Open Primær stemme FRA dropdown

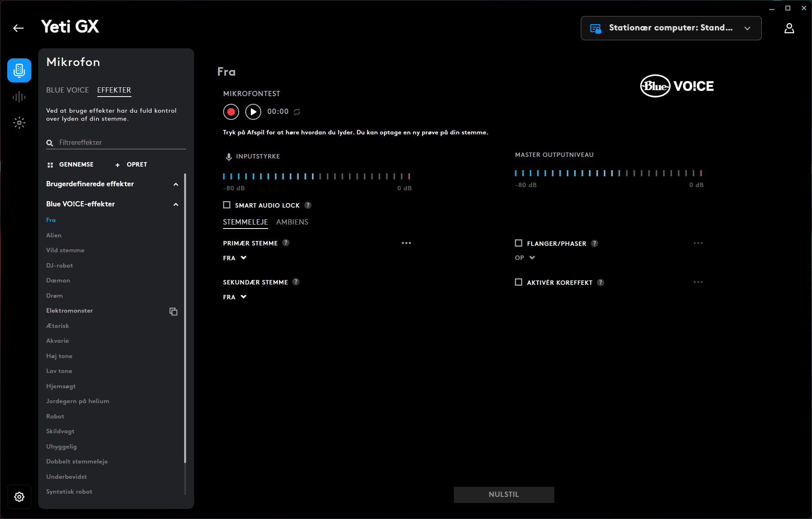coord(235,258)
